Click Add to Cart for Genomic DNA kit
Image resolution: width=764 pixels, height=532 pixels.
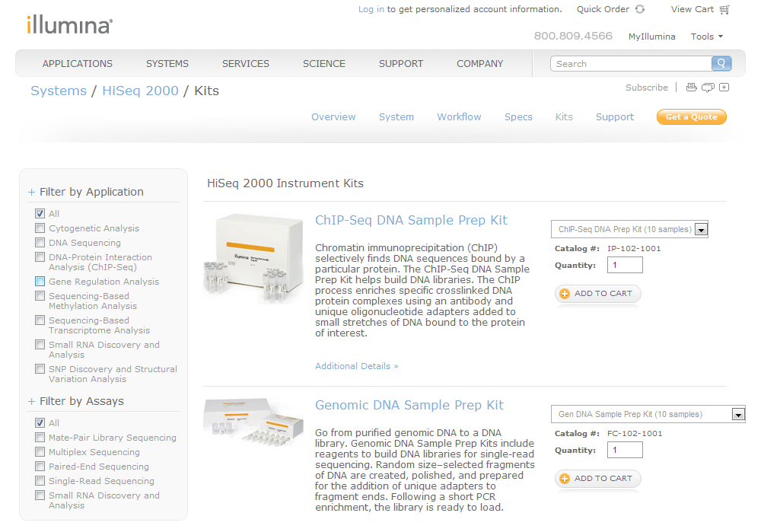tap(598, 479)
